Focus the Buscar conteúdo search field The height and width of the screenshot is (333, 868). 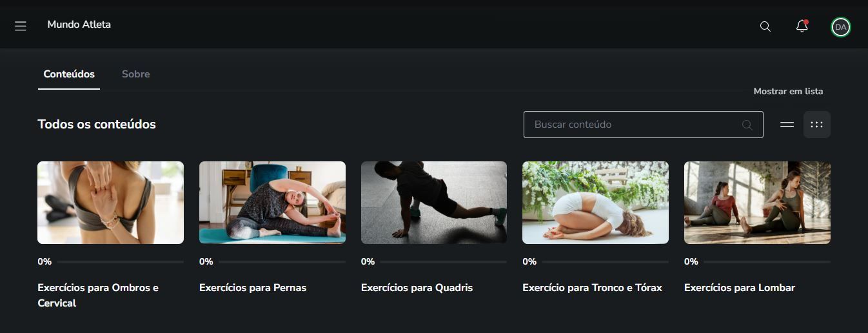coord(643,125)
